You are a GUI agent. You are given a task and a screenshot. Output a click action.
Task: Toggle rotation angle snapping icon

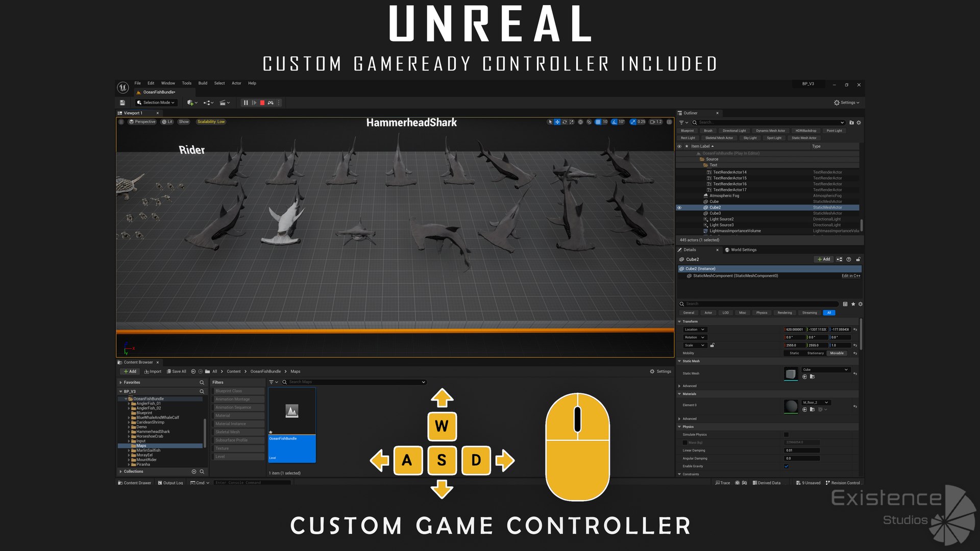click(615, 122)
